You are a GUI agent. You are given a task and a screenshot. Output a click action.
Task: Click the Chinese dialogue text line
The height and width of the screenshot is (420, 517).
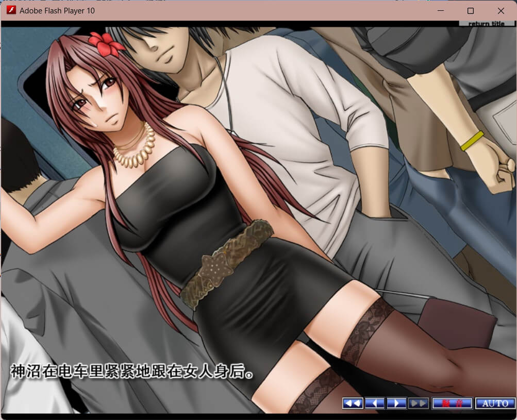[132, 371]
